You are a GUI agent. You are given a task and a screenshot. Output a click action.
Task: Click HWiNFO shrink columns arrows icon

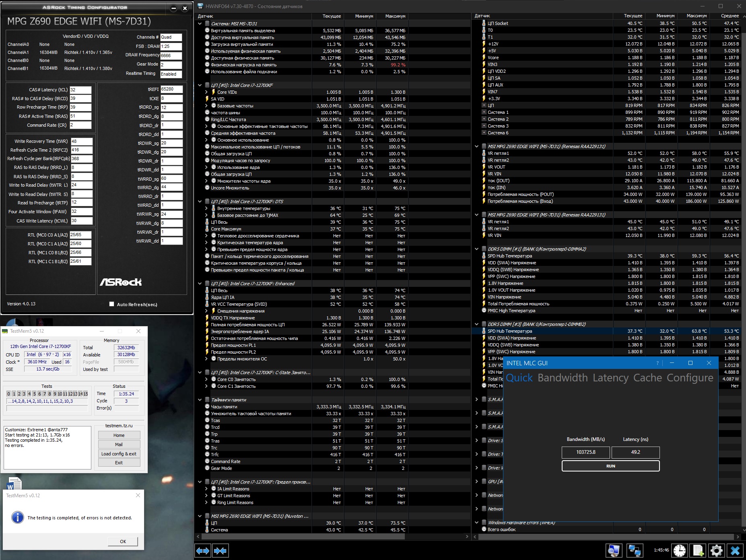pos(220,550)
